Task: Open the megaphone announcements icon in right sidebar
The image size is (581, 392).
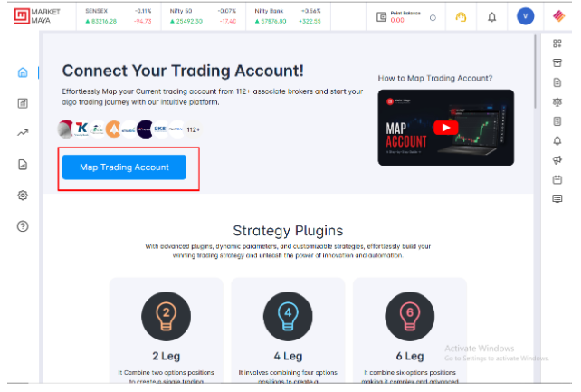Action: 557,160
